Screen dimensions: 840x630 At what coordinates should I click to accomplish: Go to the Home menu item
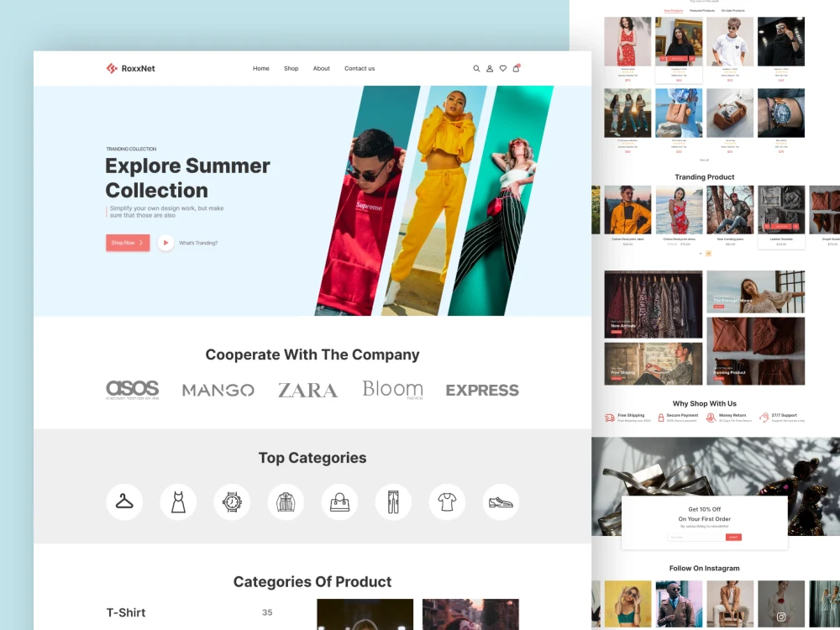pos(261,69)
